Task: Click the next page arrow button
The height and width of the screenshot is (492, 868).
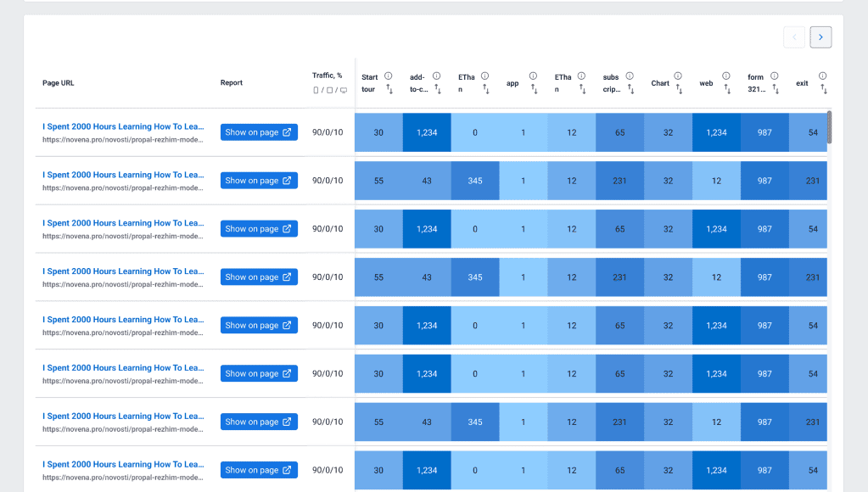Action: pos(820,36)
